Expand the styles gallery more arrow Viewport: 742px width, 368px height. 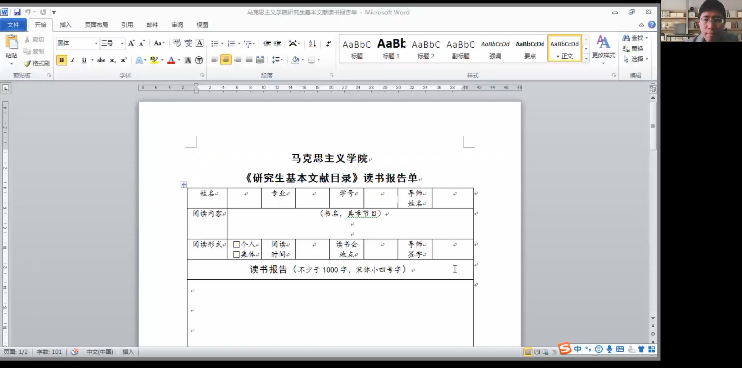tap(586, 58)
